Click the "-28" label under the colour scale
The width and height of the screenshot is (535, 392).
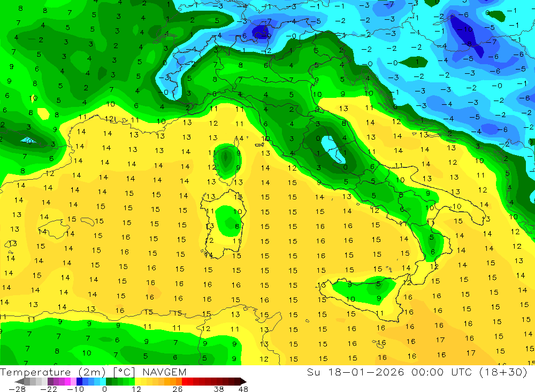pyautogui.click(x=17, y=389)
